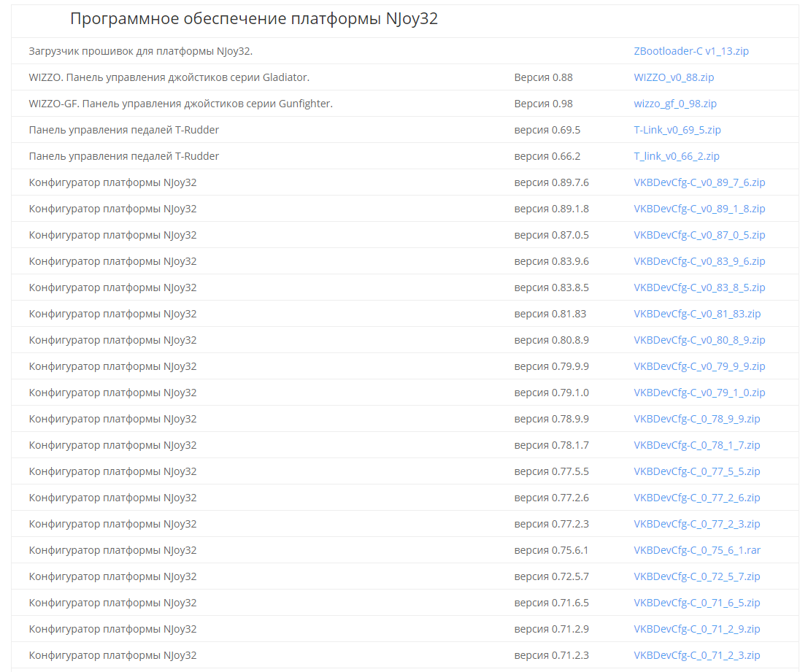Click 'версия 0.87.0.5' cell

(x=551, y=235)
